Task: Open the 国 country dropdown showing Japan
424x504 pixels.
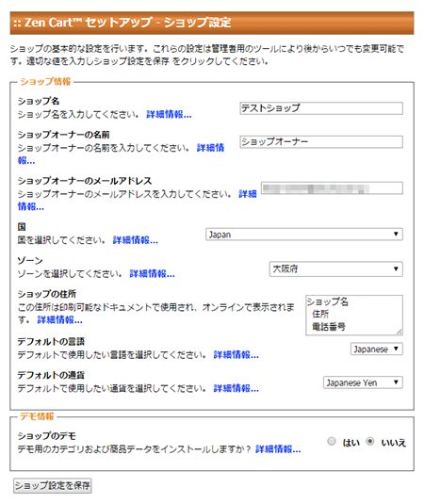Action: coord(304,235)
